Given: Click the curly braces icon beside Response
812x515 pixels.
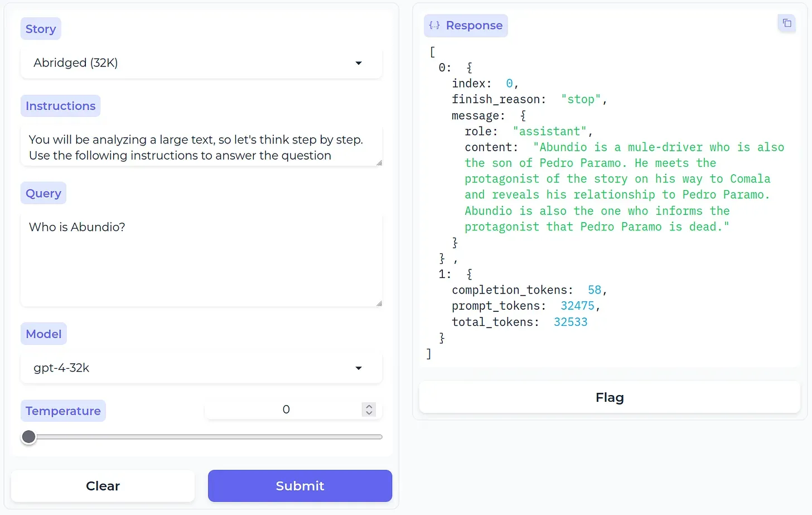Looking at the screenshot, I should click(x=434, y=26).
